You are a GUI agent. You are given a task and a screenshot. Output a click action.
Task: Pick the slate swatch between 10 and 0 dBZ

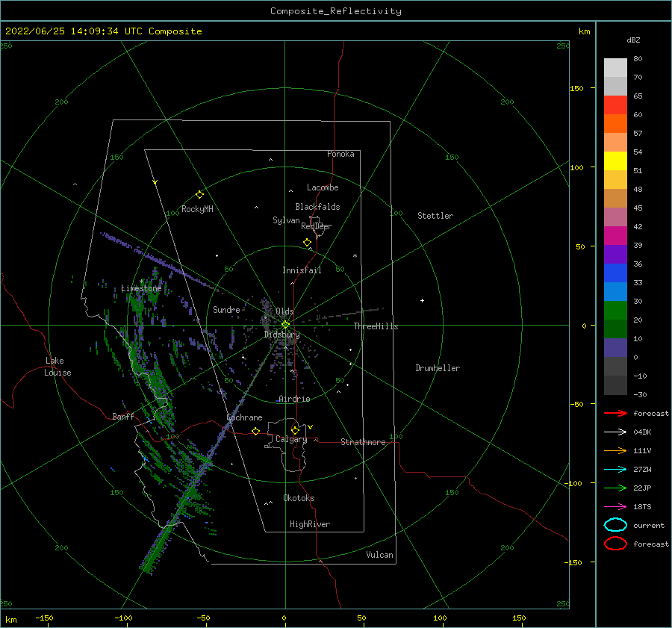[615, 348]
